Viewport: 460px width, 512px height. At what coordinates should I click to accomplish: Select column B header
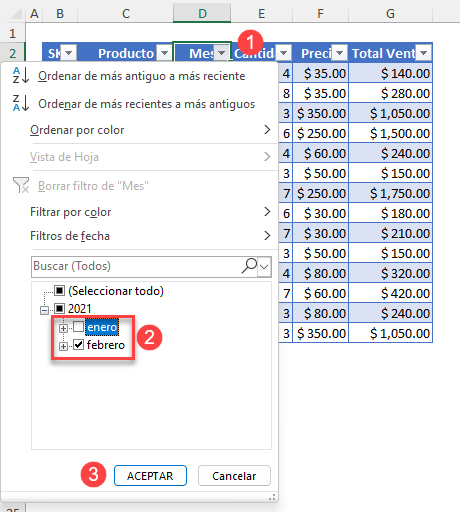tap(60, 14)
